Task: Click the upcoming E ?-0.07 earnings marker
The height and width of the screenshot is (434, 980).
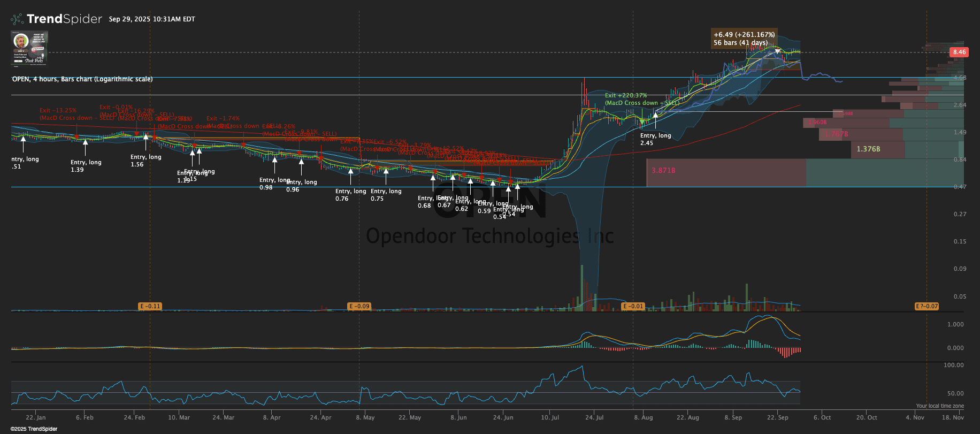Action: (927, 306)
